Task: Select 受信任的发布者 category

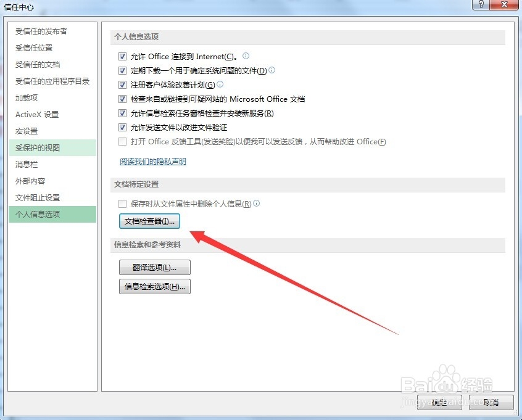Action: pos(52,31)
